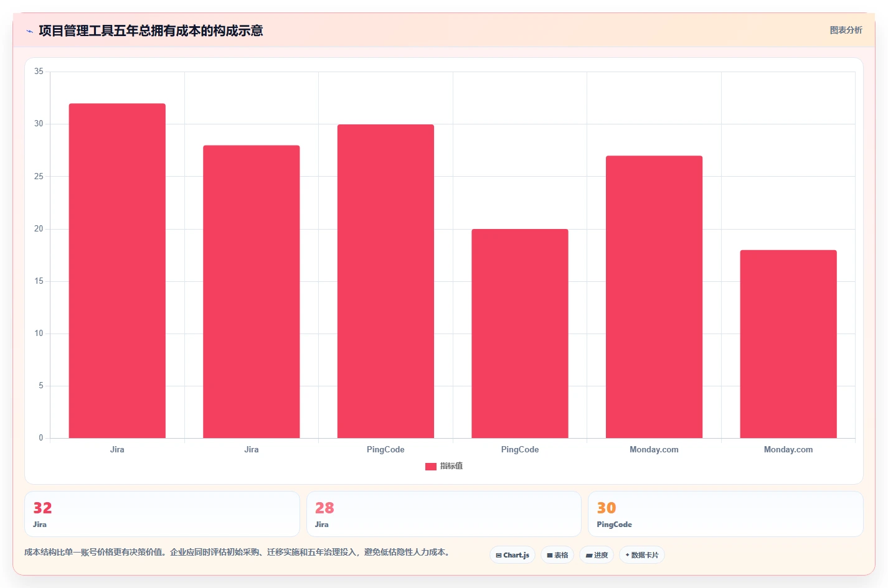Click the y-axis tick label 35
The width and height of the screenshot is (888, 588).
[39, 72]
